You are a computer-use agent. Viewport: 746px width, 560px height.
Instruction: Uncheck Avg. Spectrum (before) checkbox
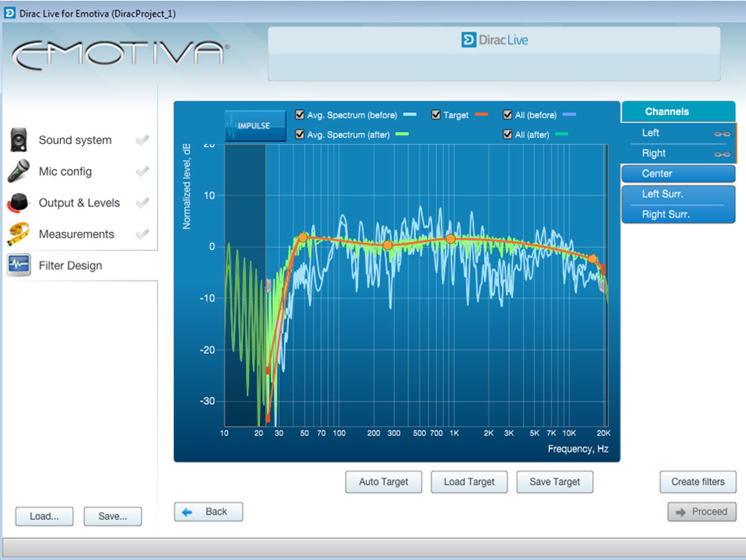coord(299,115)
